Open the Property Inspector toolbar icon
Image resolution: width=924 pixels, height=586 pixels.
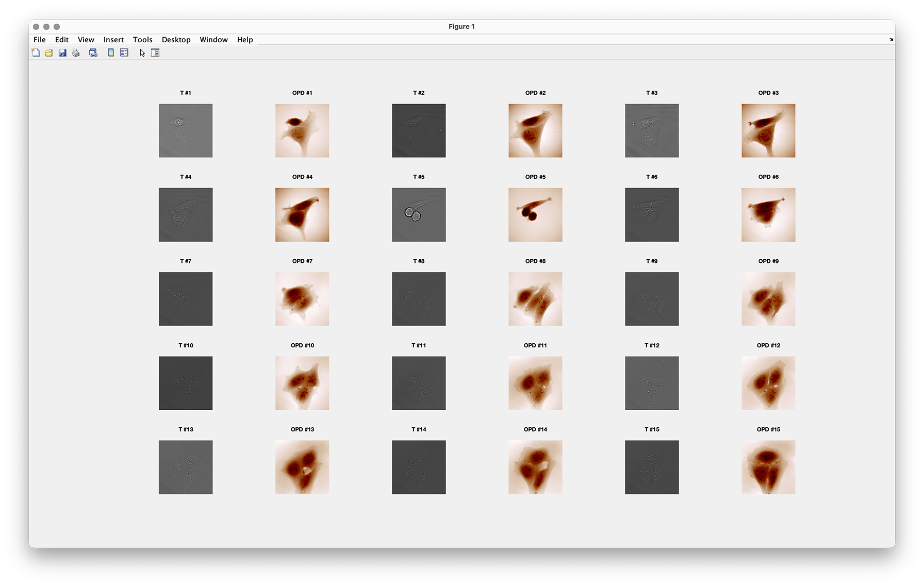click(x=155, y=53)
